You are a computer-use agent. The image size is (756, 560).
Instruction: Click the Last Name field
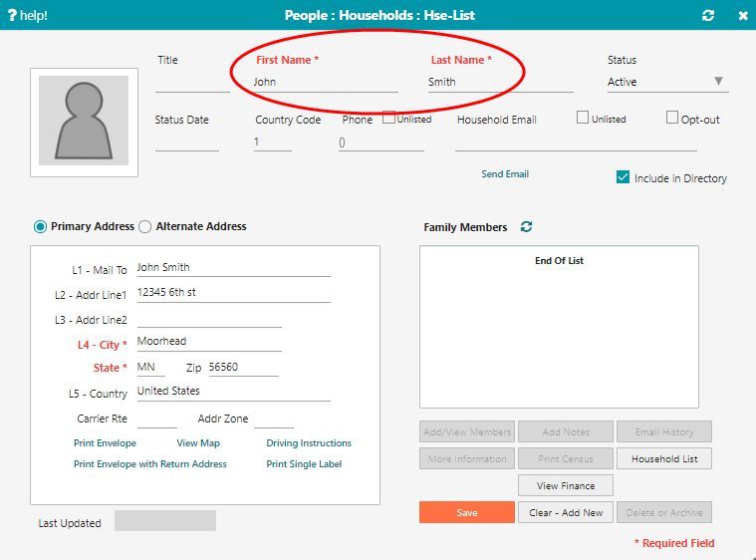pyautogui.click(x=500, y=83)
